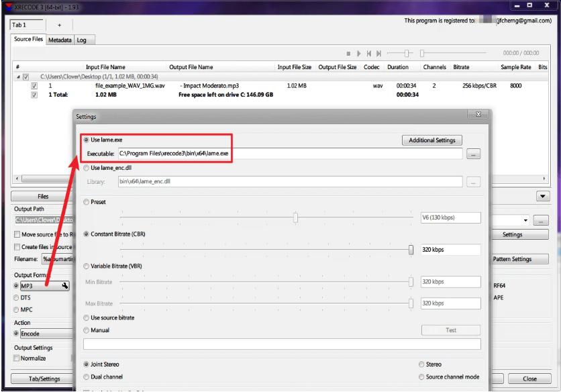Click the Filename pattern field

click(x=57, y=259)
